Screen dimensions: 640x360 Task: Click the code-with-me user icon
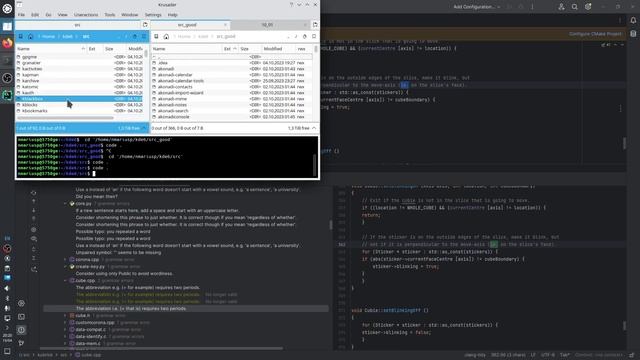pyautogui.click(x=562, y=7)
